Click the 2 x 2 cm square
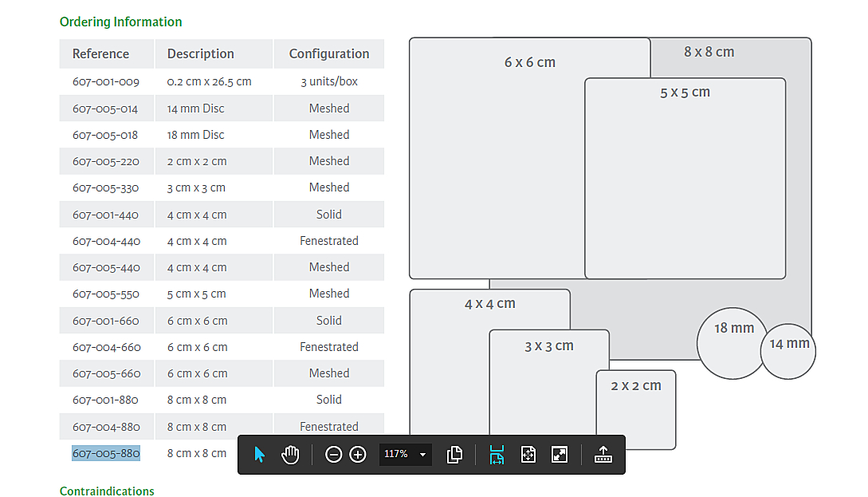Viewport: 868px width, 497px height. coord(636,409)
